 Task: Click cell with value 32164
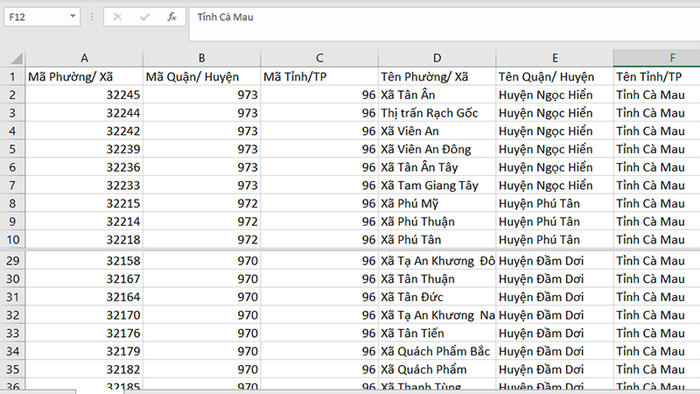[x=84, y=297]
